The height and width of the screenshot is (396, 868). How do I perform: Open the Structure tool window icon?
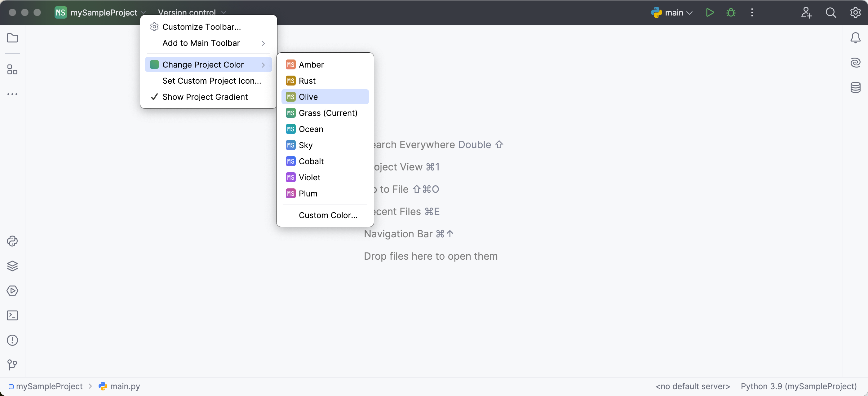12,69
